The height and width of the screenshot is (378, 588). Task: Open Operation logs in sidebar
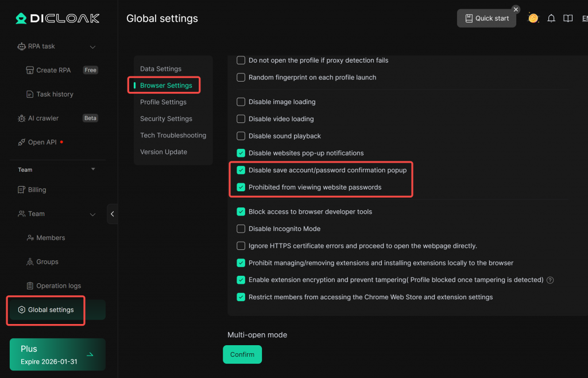(59, 286)
